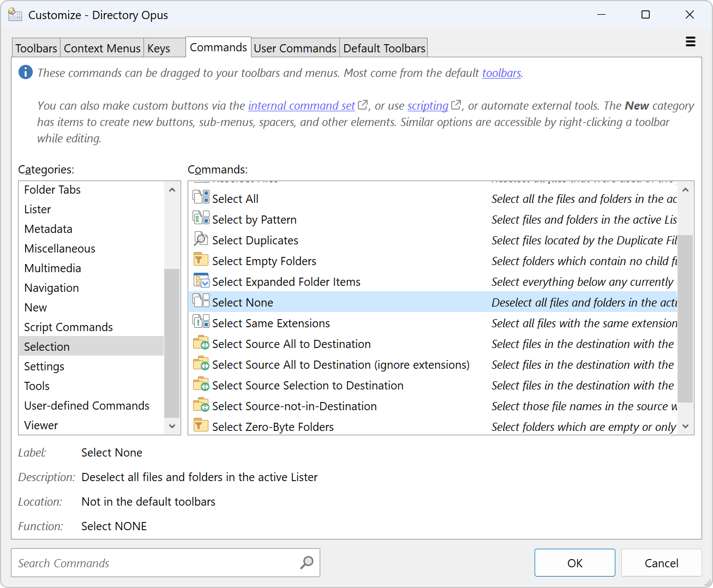Select the 'Select Zero-Byte Folders' label
The height and width of the screenshot is (588, 713).
point(273,427)
